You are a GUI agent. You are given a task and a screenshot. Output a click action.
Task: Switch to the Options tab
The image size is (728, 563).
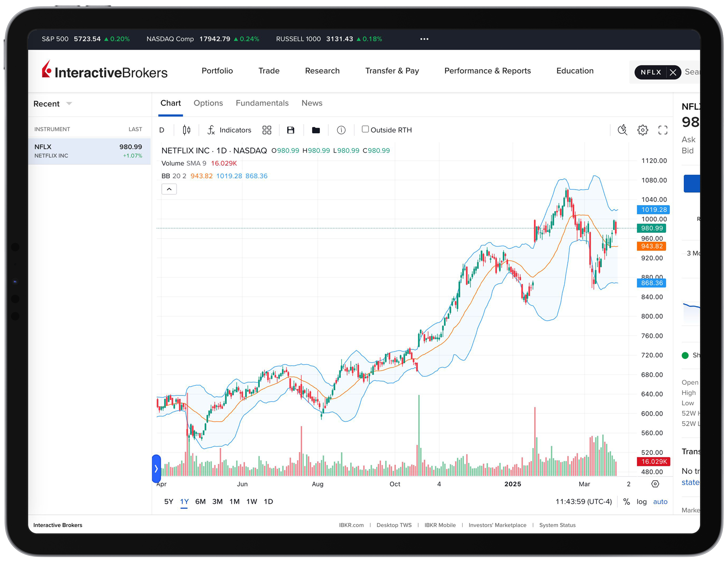click(x=208, y=103)
